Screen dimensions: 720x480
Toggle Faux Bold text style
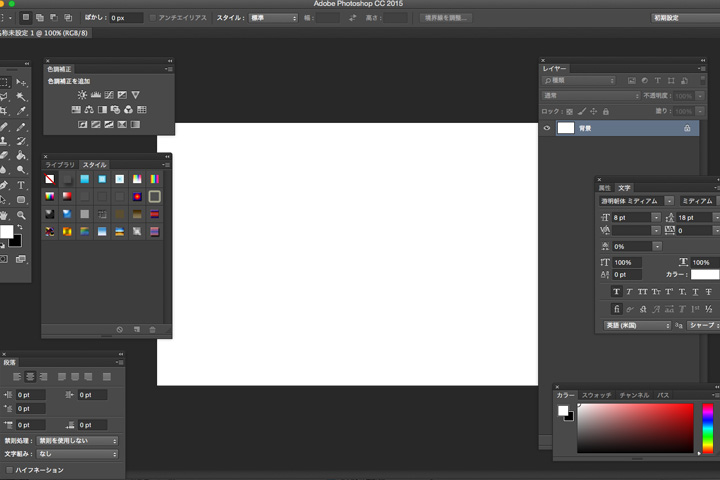pyautogui.click(x=616, y=292)
